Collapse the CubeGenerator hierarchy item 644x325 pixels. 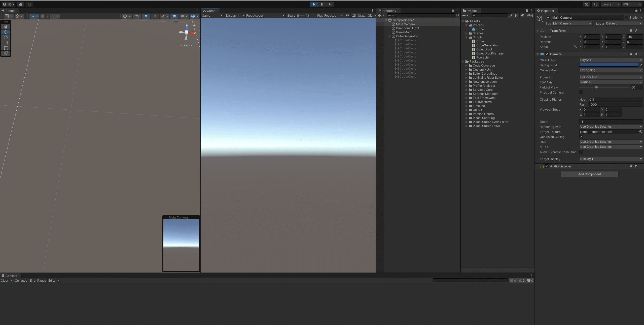(389, 36)
